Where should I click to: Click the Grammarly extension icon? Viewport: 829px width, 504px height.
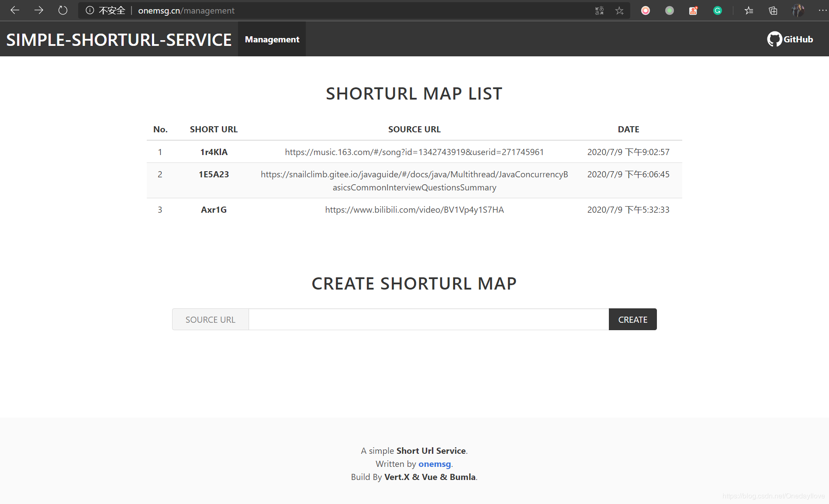tap(718, 10)
